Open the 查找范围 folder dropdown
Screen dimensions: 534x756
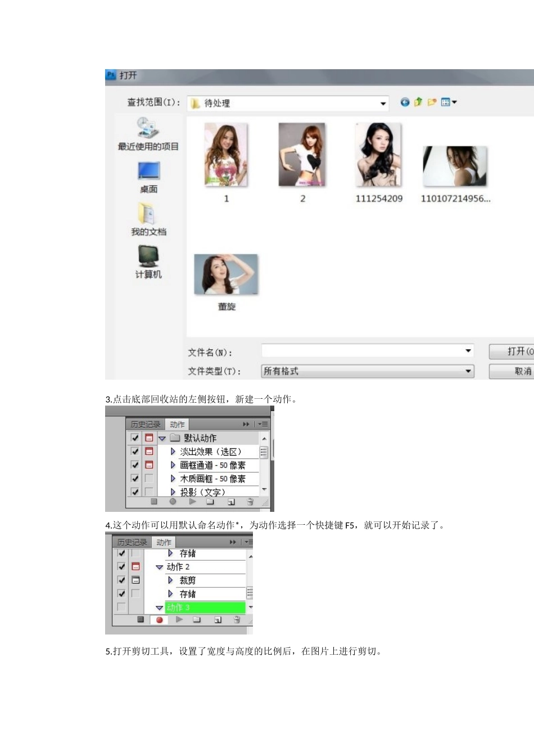383,103
